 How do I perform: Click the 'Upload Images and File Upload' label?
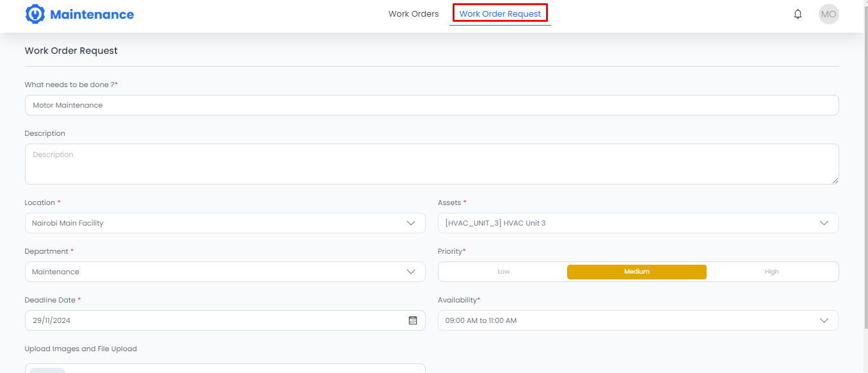pyautogui.click(x=81, y=349)
